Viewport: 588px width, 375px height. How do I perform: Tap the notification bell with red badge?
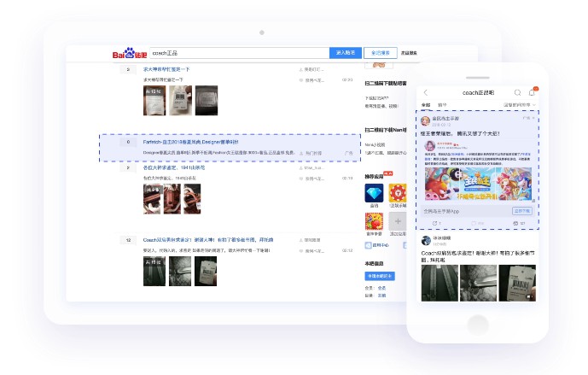[x=533, y=92]
